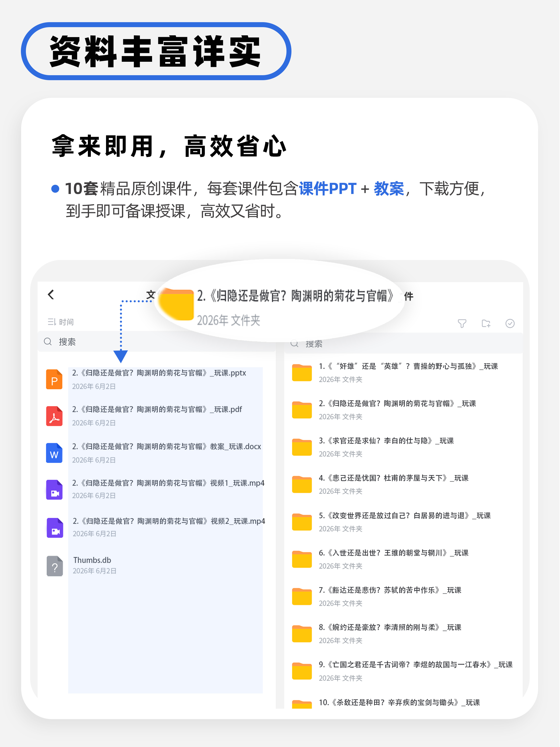This screenshot has height=747, width=560.
Task: Click the left panel 搜索 search field
Action: [157, 342]
